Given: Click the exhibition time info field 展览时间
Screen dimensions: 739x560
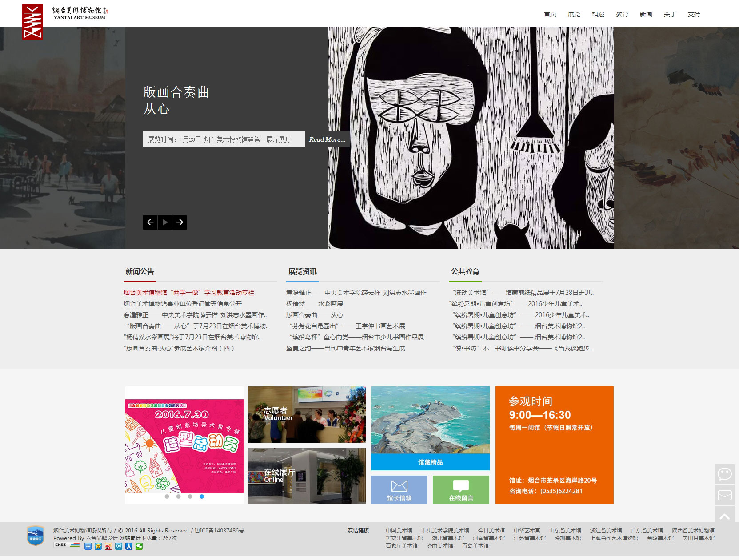Looking at the screenshot, I should pos(224,139).
